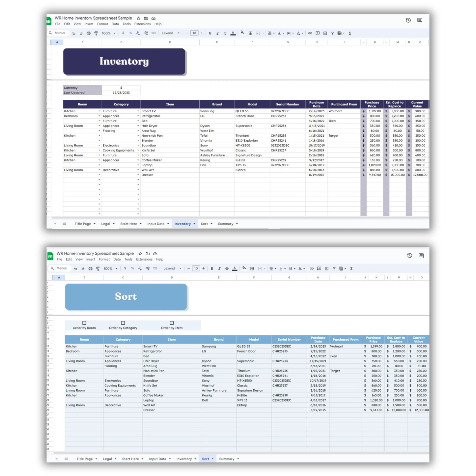
Task: Click the insert link icon in the Sort window
Action: (x=311, y=268)
